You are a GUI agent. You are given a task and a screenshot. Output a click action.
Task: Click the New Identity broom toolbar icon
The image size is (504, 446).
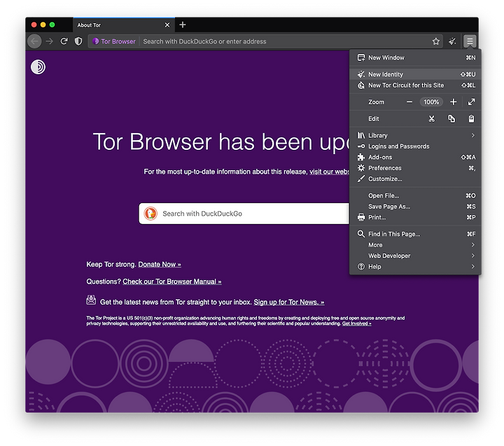452,41
